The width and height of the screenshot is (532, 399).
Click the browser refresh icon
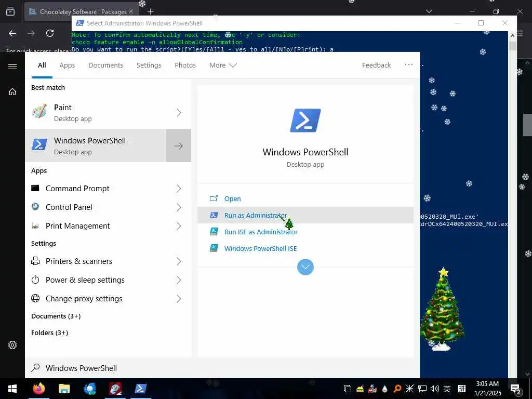50,33
